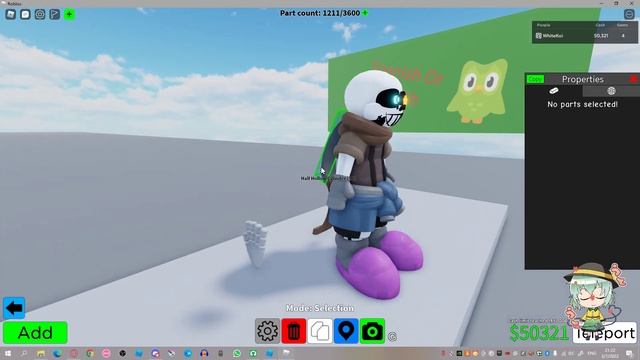Open the gear settings tool
The width and height of the screenshot is (640, 360).
pos(267,331)
